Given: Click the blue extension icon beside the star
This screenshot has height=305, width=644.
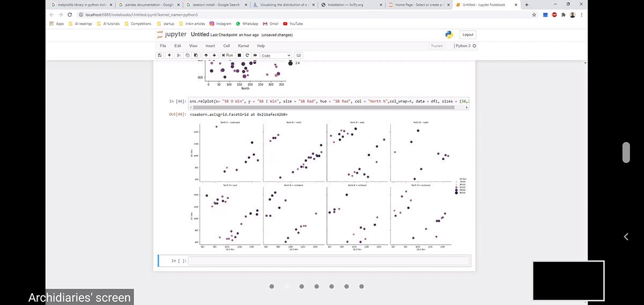Looking at the screenshot, I should point(545,14).
